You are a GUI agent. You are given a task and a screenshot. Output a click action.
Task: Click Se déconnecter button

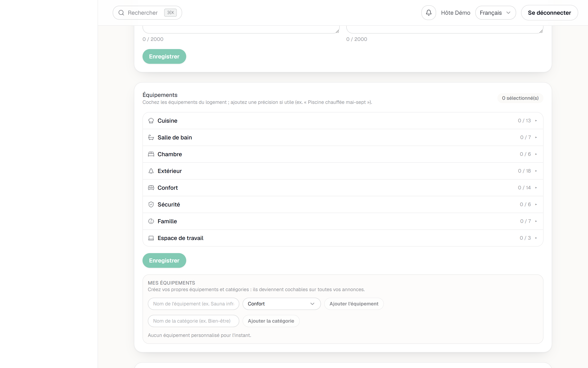click(549, 13)
